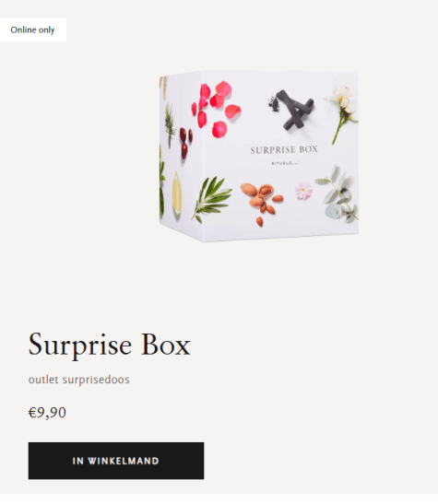Click the charcoal sticks on the box

click(x=292, y=109)
